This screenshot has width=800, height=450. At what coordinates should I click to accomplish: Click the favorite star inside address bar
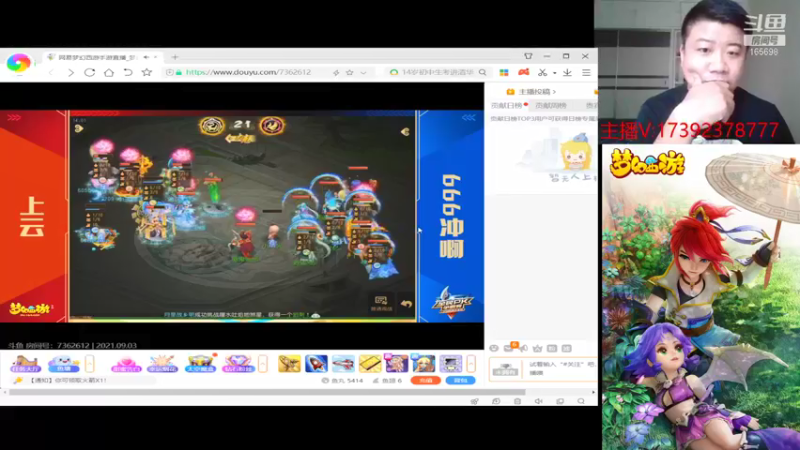(x=349, y=73)
